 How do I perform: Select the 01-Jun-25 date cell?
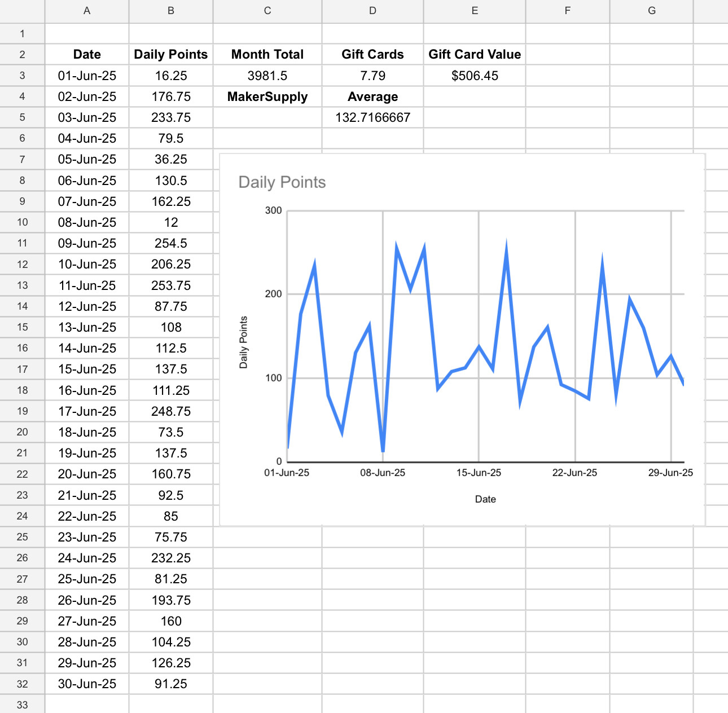pos(87,76)
